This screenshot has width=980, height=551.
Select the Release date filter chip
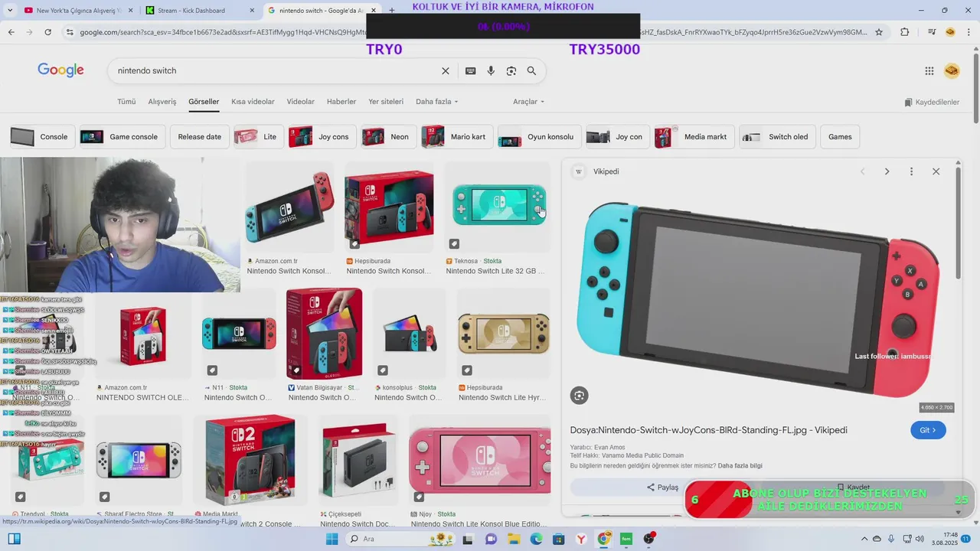tap(199, 137)
